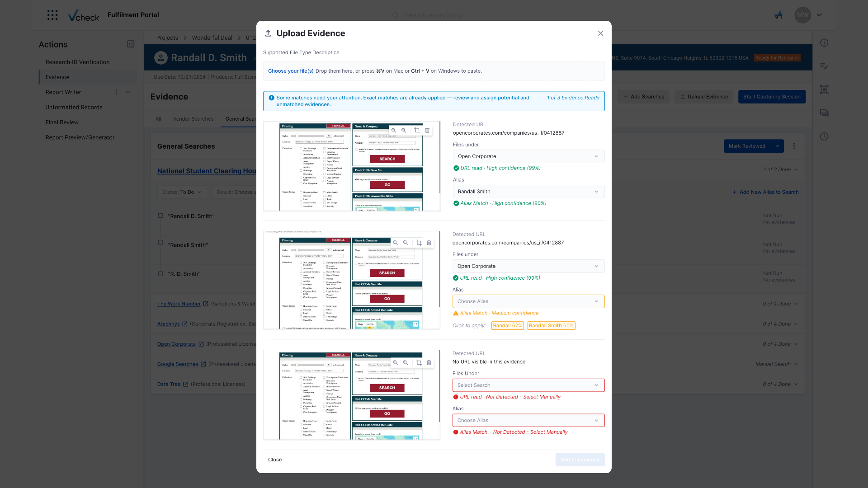Click the Projects breadcrumb
The width and height of the screenshot is (868, 488).
(x=167, y=38)
